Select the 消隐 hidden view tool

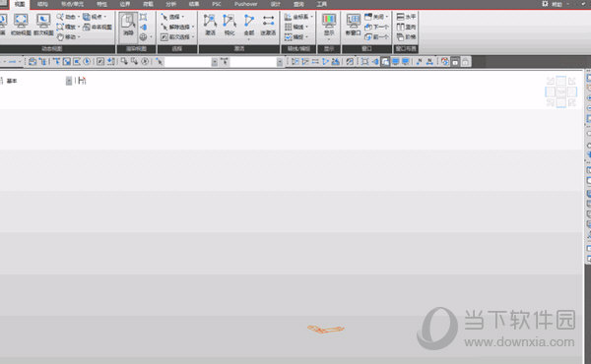point(128,25)
